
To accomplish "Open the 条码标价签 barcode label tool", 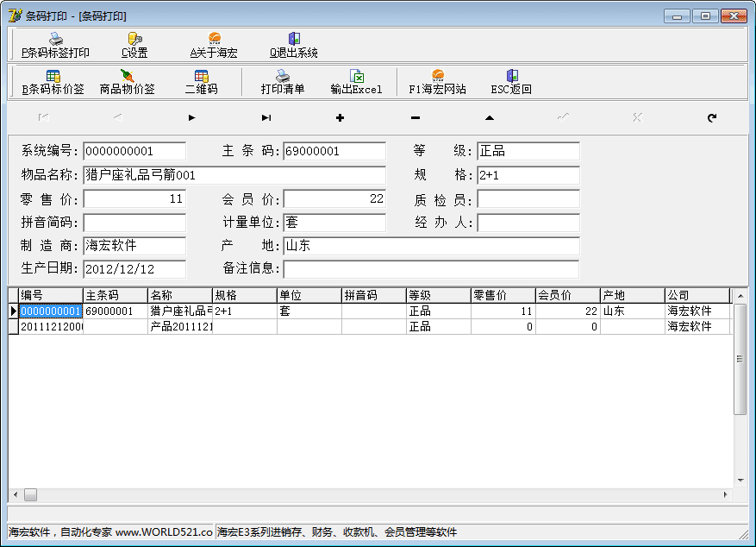I will (x=53, y=76).
